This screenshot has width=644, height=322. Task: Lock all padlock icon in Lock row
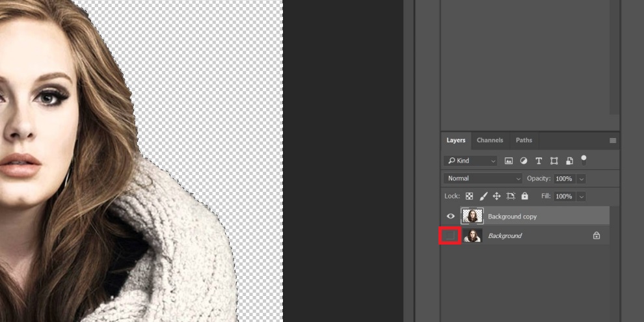pos(524,196)
